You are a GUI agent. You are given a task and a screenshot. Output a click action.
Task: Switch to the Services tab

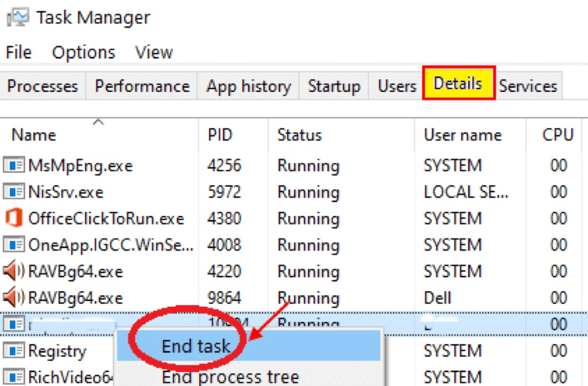coord(528,86)
